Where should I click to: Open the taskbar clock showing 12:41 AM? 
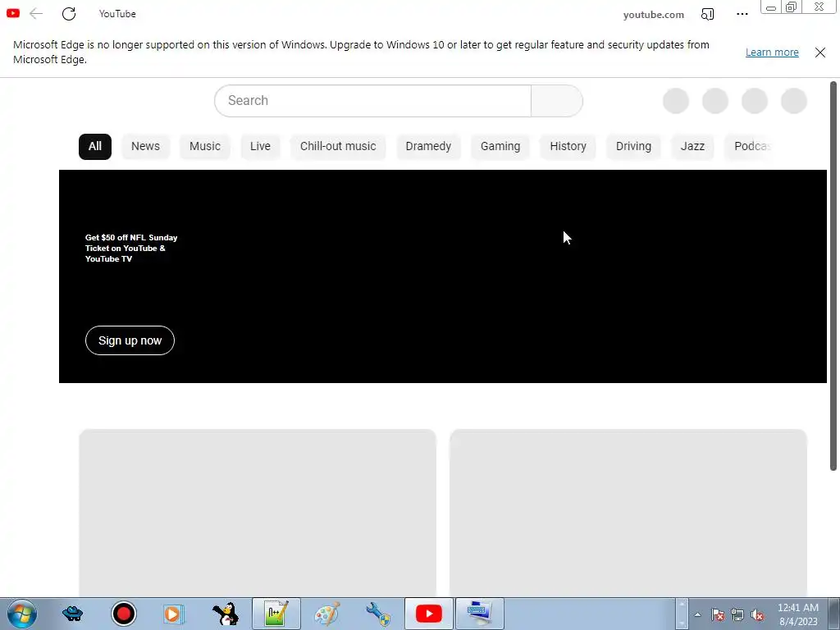click(x=797, y=614)
